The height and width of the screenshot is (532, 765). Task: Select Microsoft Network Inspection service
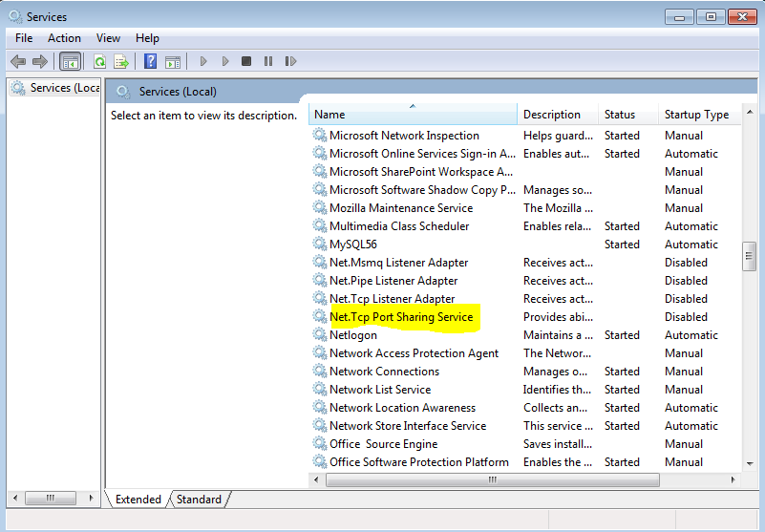coord(404,136)
